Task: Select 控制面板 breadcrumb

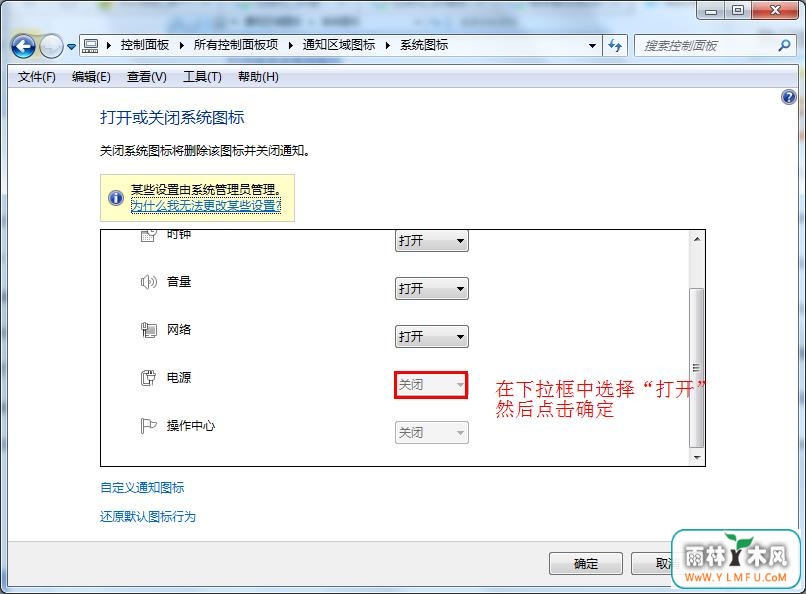Action: (x=144, y=45)
